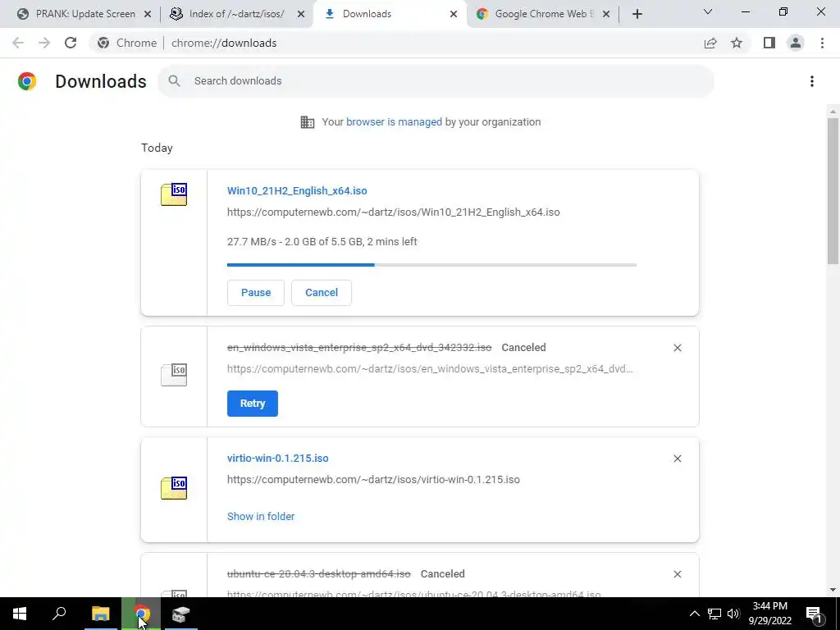The image size is (840, 630).
Task: Remove the virtio-win-0.1.215.iso entry
Action: pos(677,459)
